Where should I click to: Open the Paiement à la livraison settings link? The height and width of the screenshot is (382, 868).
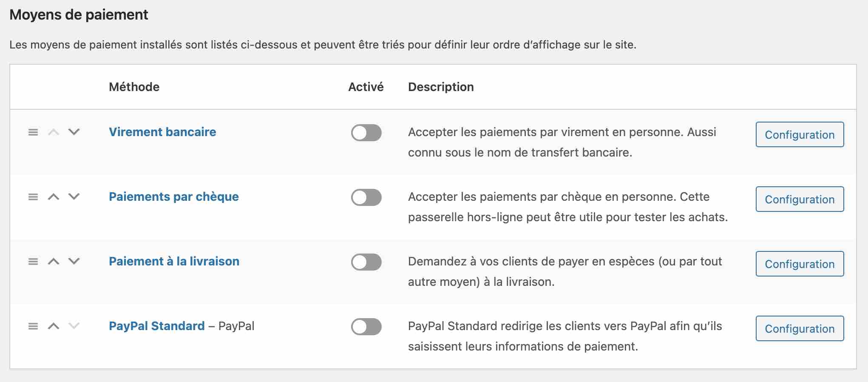coord(799,264)
